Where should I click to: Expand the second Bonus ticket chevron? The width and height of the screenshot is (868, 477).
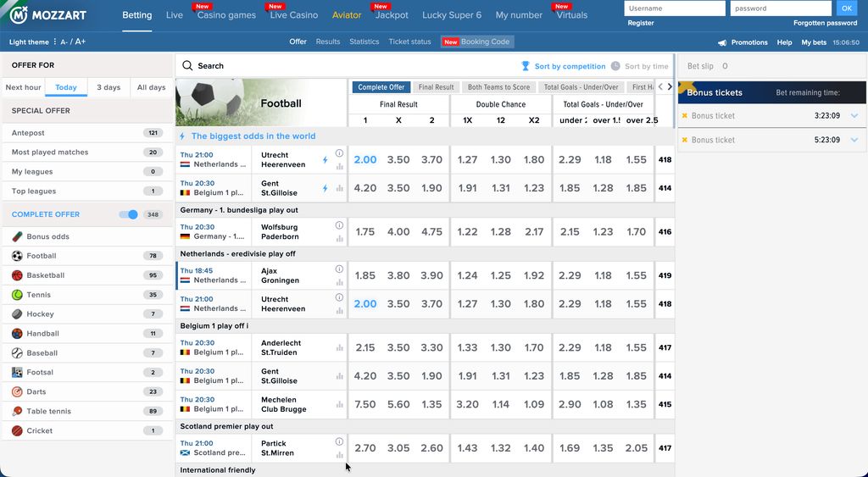(854, 140)
